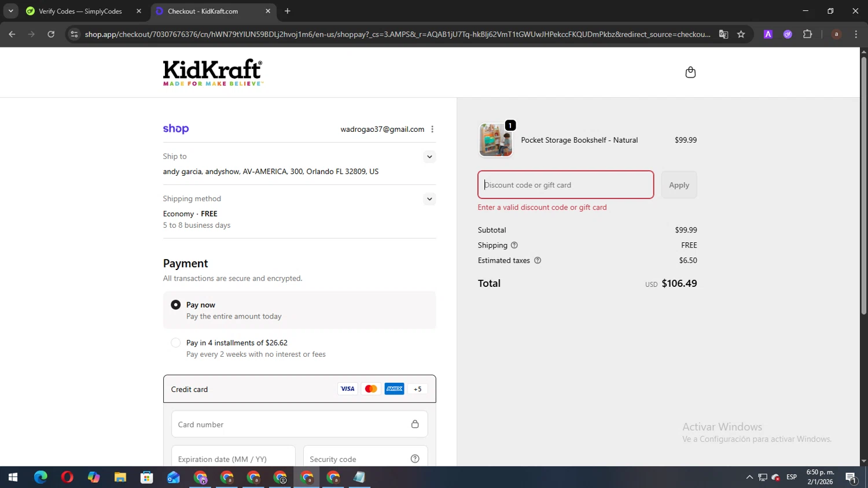Image resolution: width=868 pixels, height=488 pixels.
Task: Open the tab search dropdown
Action: [10, 11]
